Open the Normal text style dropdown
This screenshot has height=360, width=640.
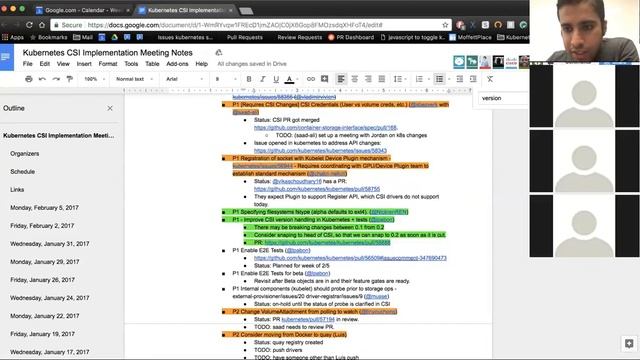(x=134, y=79)
